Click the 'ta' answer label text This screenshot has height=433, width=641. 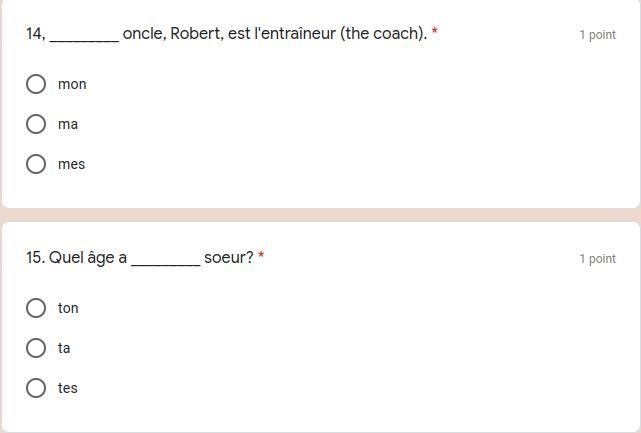click(64, 348)
